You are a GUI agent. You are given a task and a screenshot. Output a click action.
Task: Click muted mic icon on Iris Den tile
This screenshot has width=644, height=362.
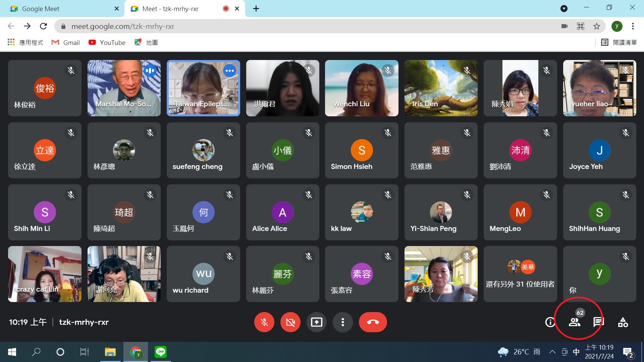467,71
